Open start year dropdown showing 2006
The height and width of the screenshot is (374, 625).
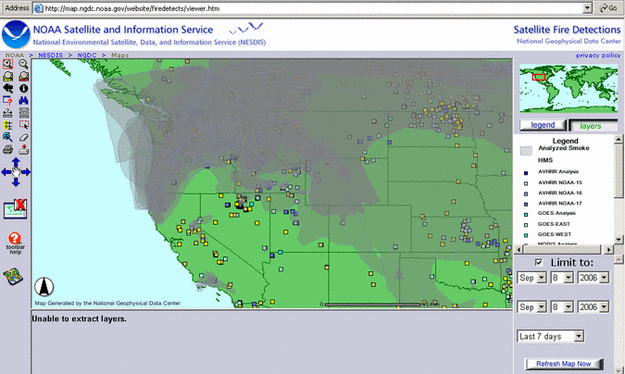(594, 278)
